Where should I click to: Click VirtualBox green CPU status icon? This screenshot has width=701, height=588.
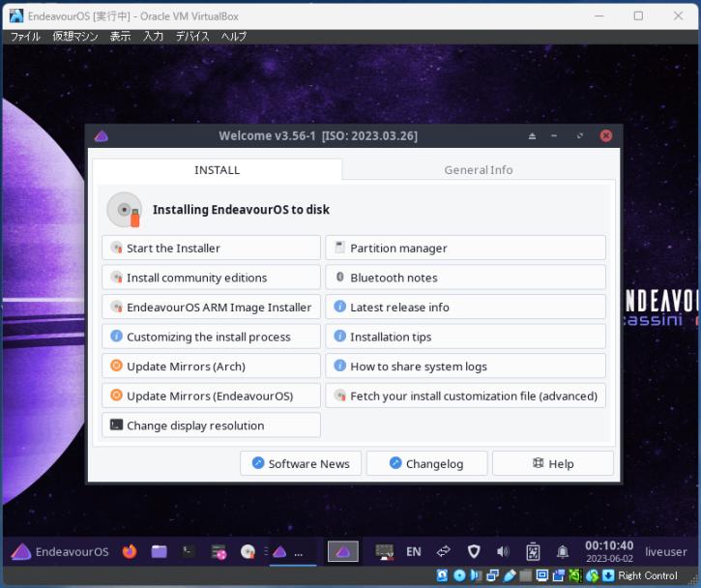tap(575, 575)
